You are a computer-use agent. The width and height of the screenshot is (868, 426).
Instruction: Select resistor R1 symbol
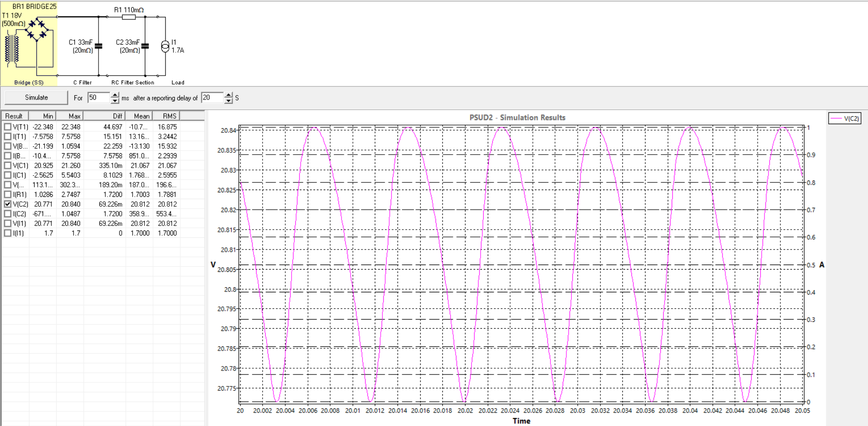(129, 17)
